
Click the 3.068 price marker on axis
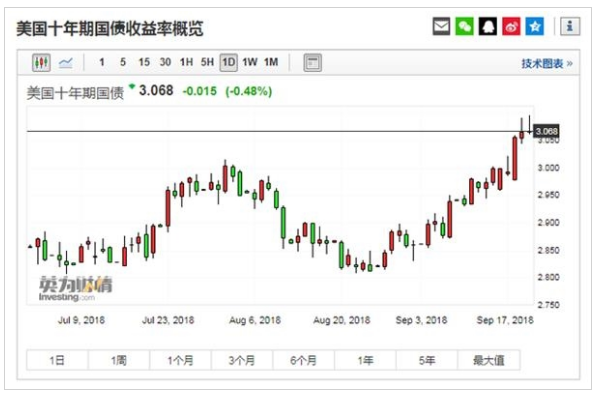[x=546, y=131]
